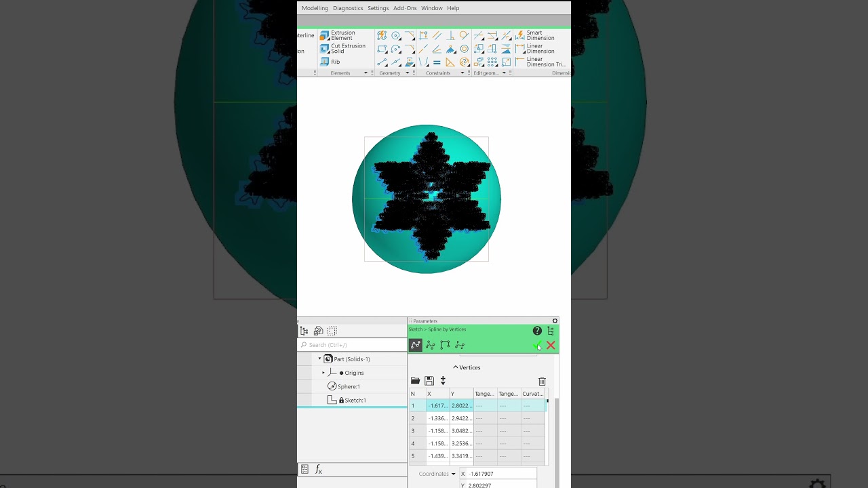
Task: Open the Add-Ons menu
Action: click(405, 8)
